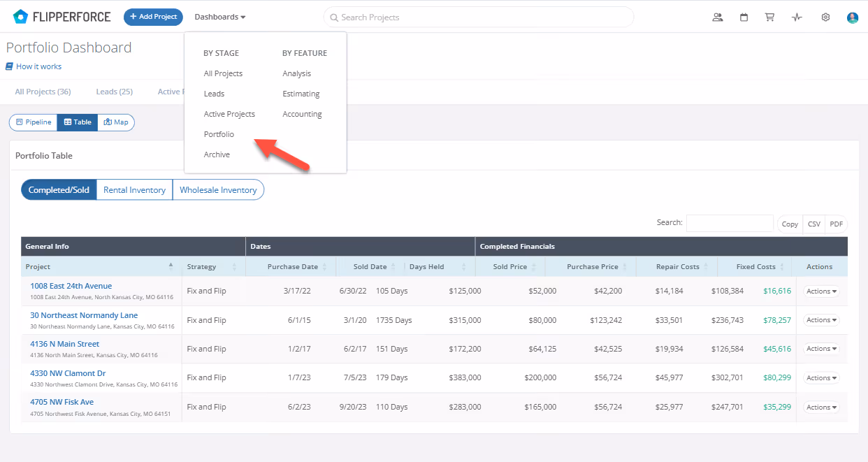Switch to the Map view
This screenshot has width=868, height=462.
tap(116, 122)
